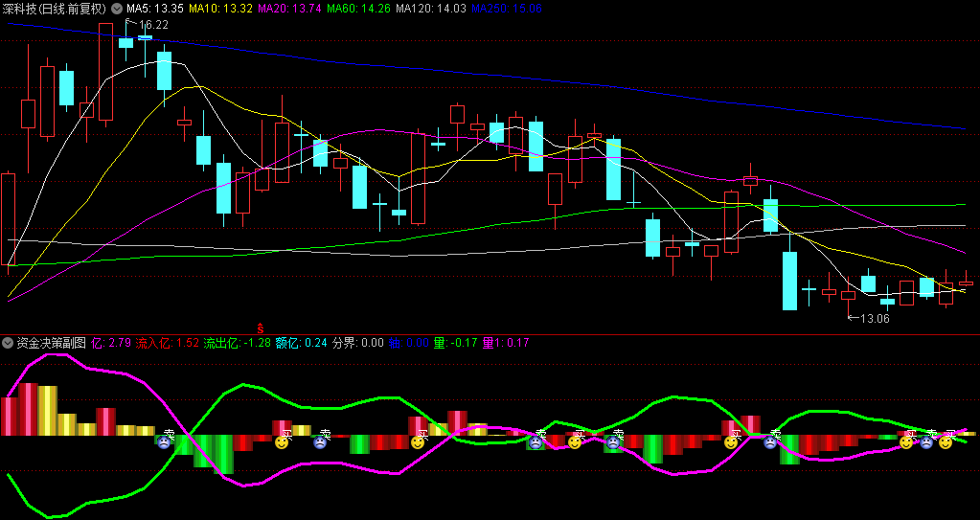Click the magenta MA20: 13.74 label
Screen dimensions: 980x520
[289, 9]
